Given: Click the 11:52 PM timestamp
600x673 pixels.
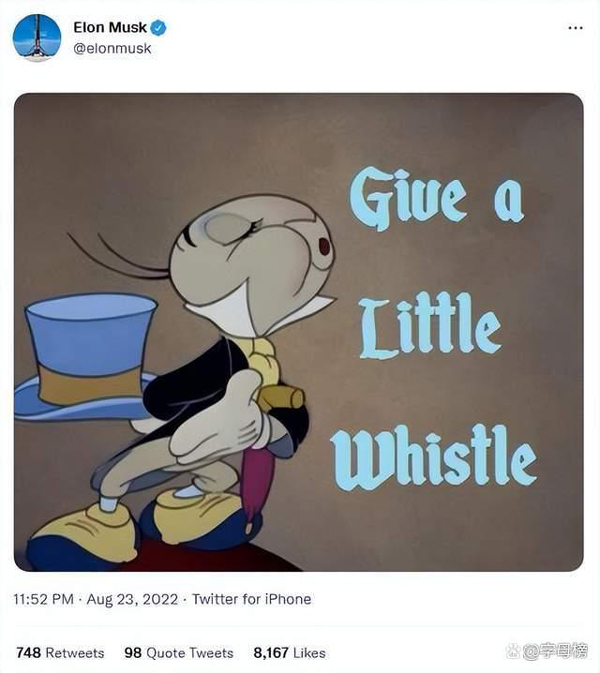Looking at the screenshot, I should point(43,599).
